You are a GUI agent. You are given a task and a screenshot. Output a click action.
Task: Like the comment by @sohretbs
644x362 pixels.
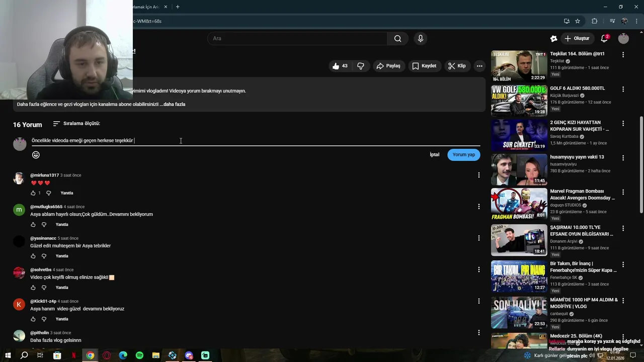[33, 288]
